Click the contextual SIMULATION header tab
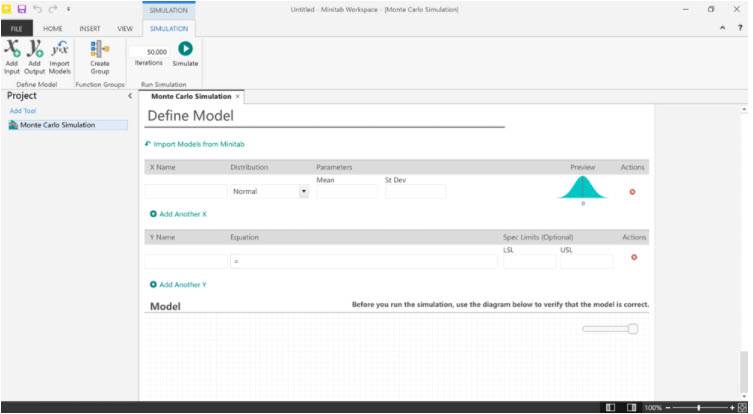 point(169,10)
